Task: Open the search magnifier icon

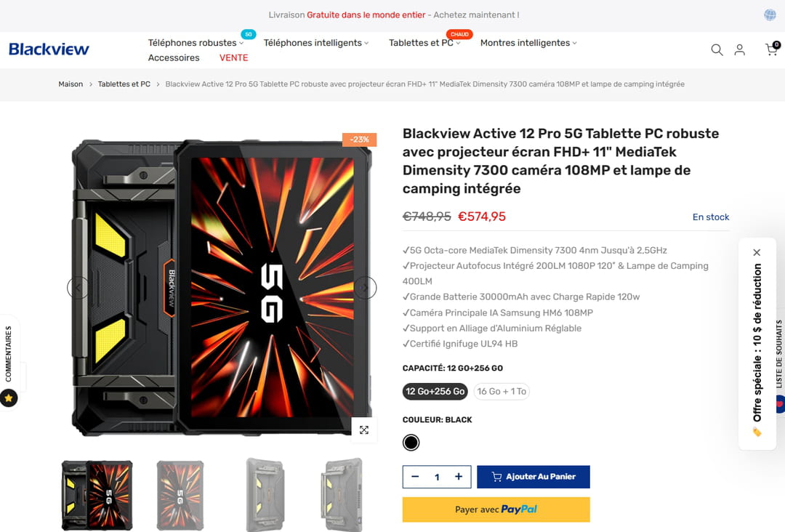Action: [x=717, y=49]
